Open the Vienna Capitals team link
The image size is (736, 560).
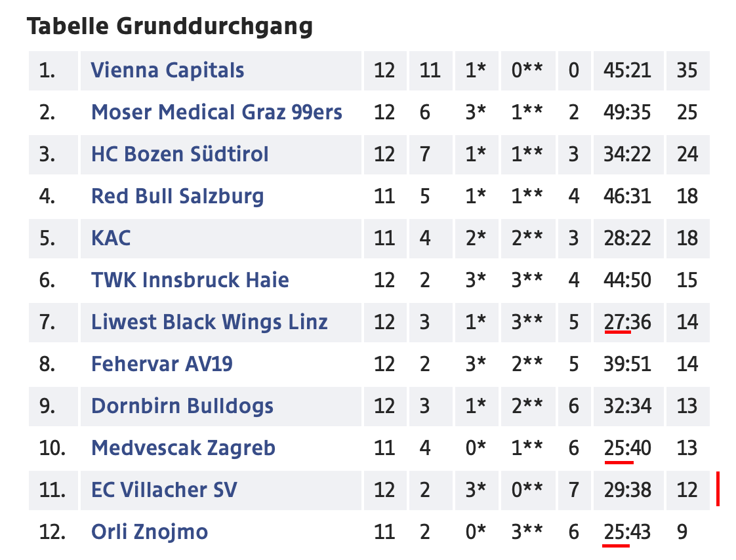click(167, 70)
